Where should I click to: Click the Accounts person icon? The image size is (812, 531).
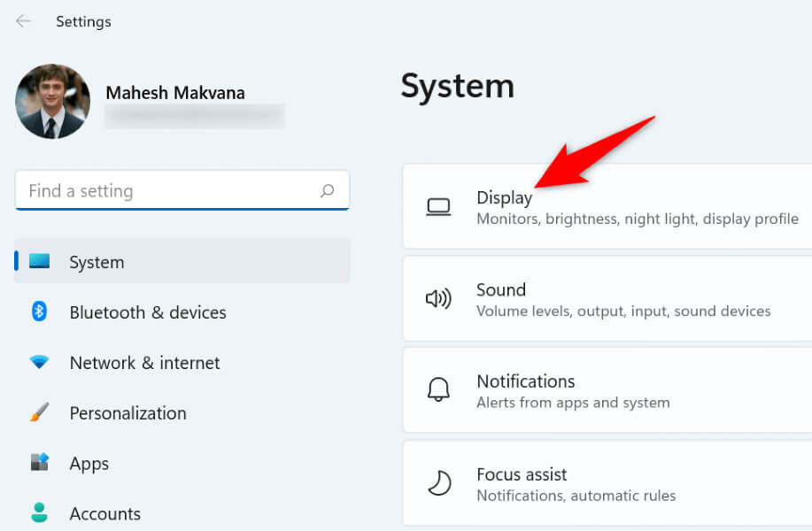tap(39, 513)
